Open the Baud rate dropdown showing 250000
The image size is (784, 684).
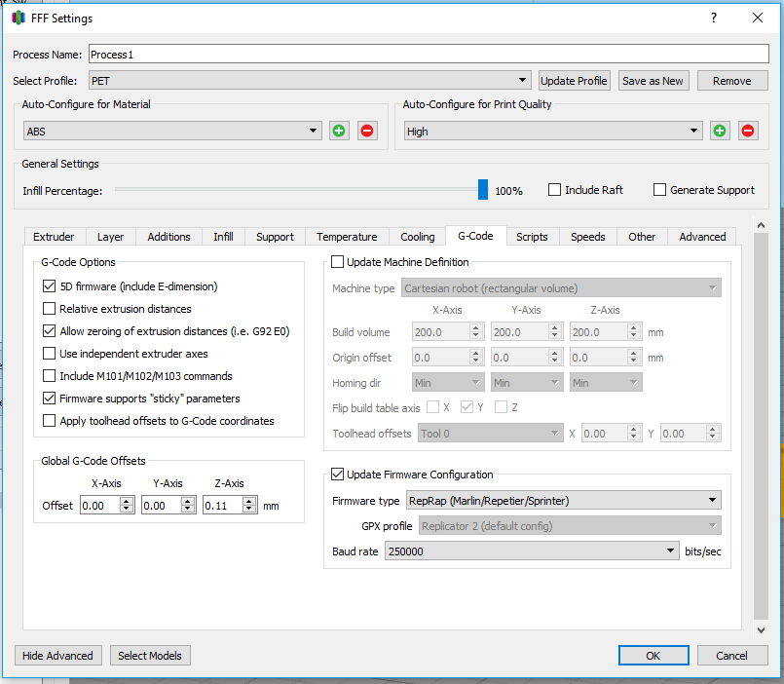[532, 551]
